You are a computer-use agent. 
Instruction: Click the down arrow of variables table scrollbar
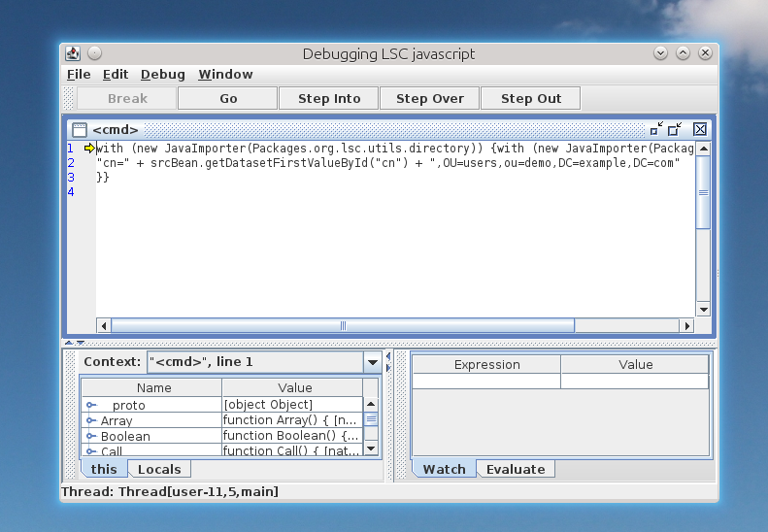(x=371, y=448)
